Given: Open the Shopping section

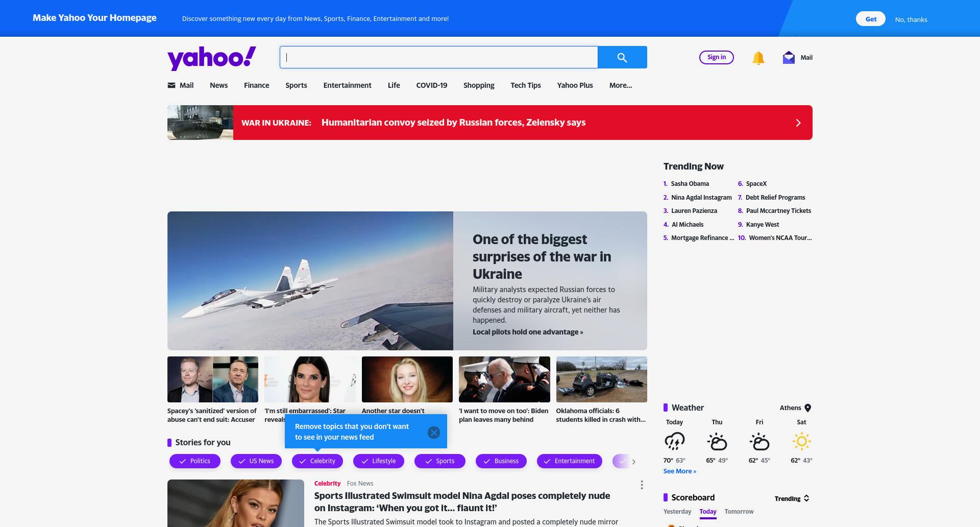Looking at the screenshot, I should 479,85.
